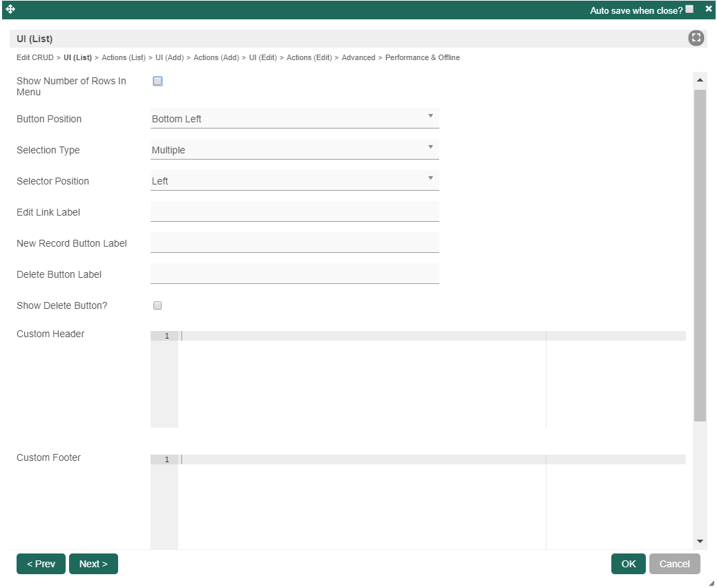Screen dimensions: 717x588
Task: Check the Show Delete Button option
Action: point(157,305)
